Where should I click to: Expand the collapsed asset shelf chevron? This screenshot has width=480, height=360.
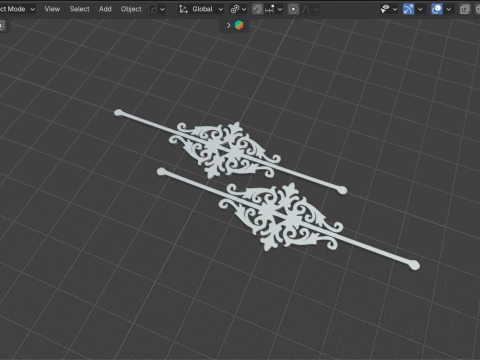pos(229,25)
